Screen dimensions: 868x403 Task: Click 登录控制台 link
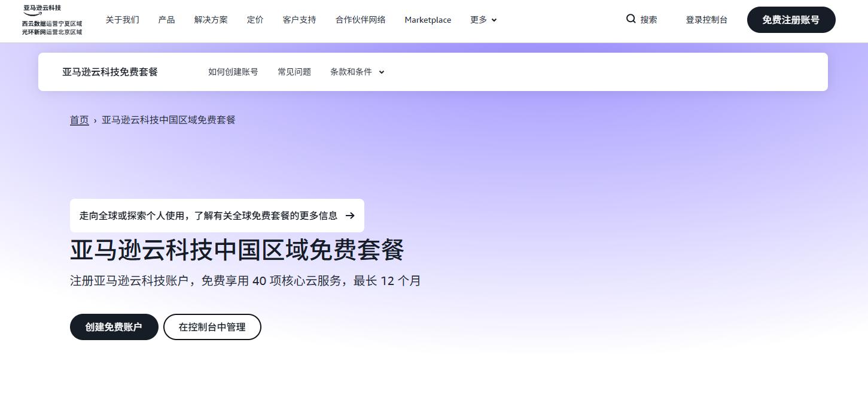(x=706, y=20)
